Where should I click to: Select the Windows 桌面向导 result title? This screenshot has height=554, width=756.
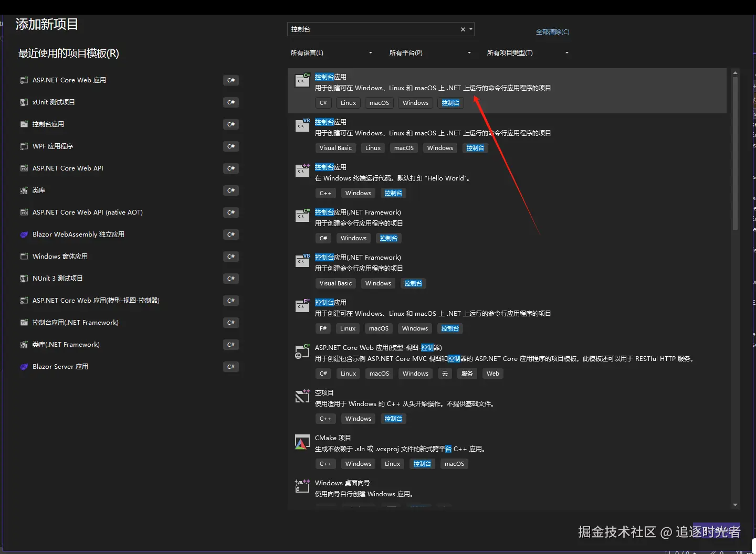tap(343, 483)
